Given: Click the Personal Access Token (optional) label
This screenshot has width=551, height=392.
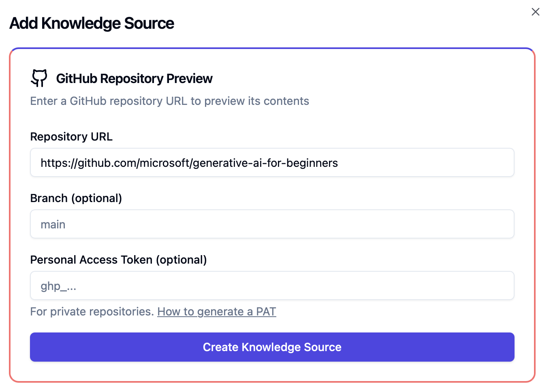Looking at the screenshot, I should click(119, 260).
